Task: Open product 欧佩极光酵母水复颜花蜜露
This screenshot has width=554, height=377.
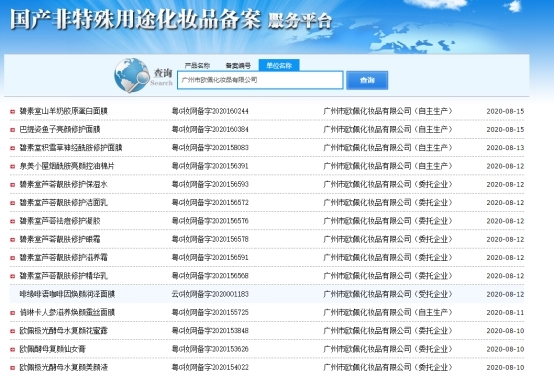Action: pyautogui.click(x=63, y=331)
